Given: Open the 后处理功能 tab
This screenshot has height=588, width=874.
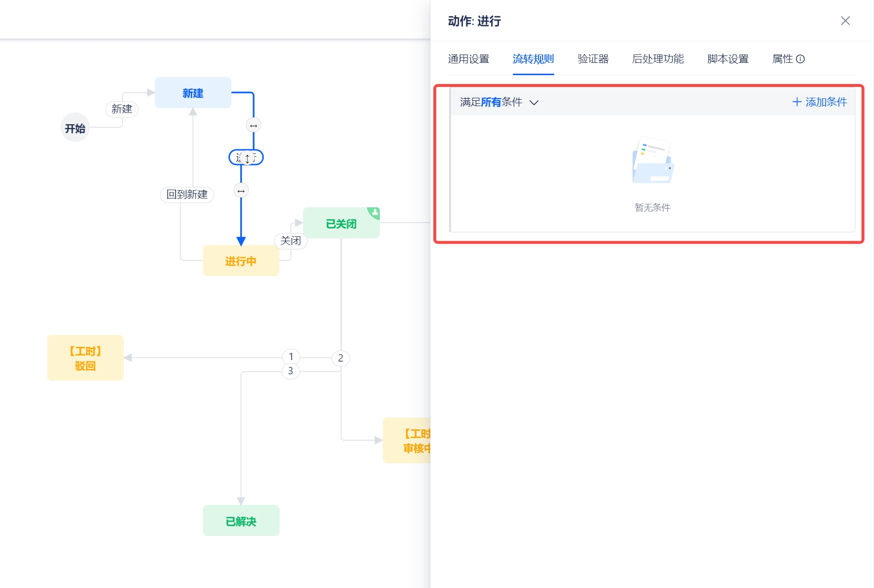Looking at the screenshot, I should [657, 59].
